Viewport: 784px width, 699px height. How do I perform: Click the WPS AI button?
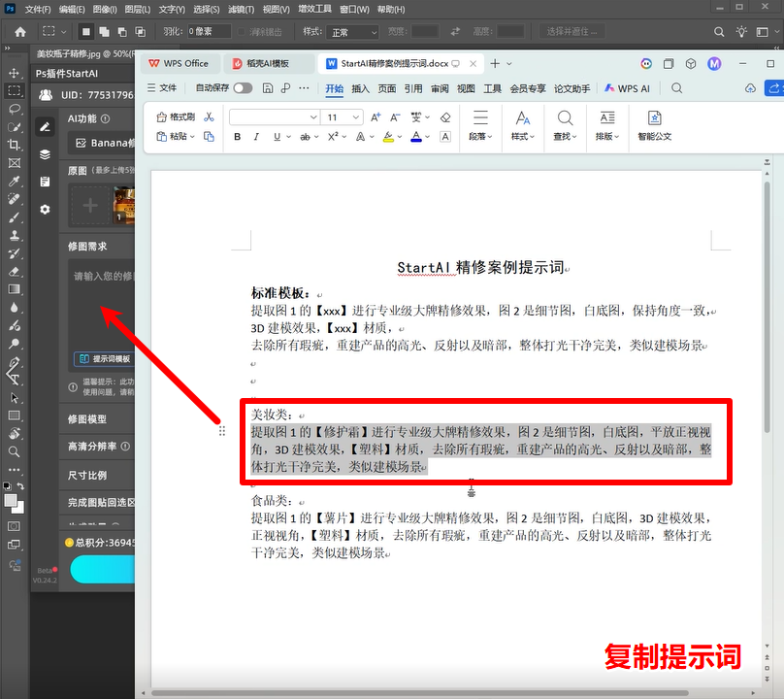tap(628, 88)
